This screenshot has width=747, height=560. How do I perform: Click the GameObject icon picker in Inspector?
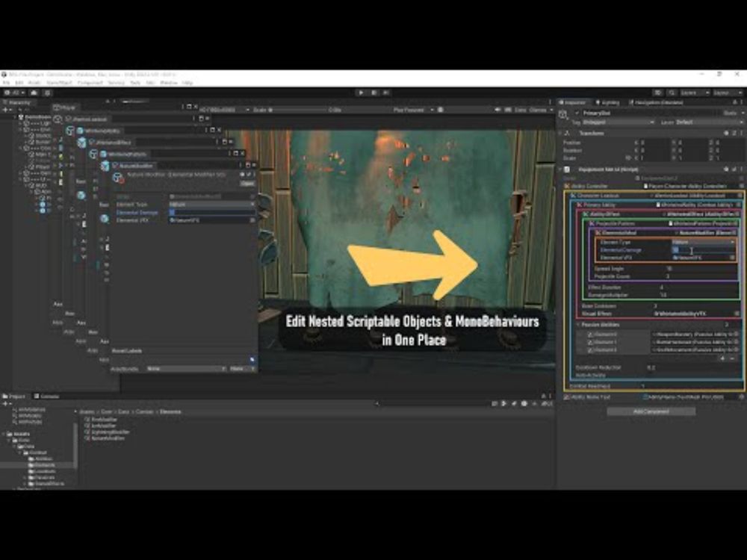click(x=563, y=114)
